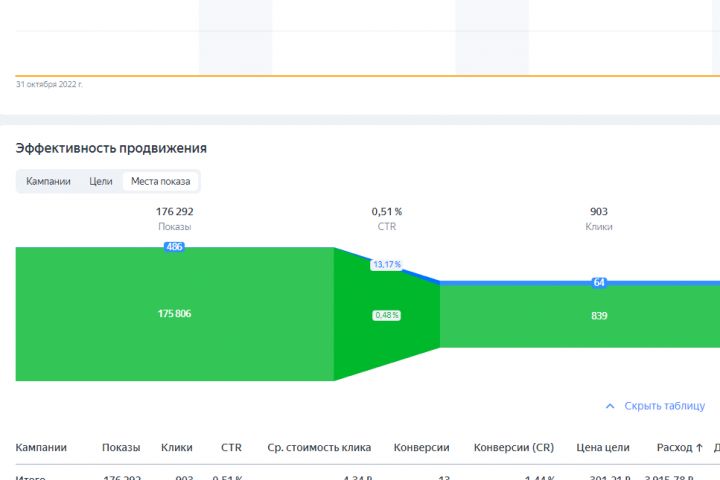Screen dimensions: 720x480
Task: Click the blue 64 clicks badge
Action: click(599, 282)
